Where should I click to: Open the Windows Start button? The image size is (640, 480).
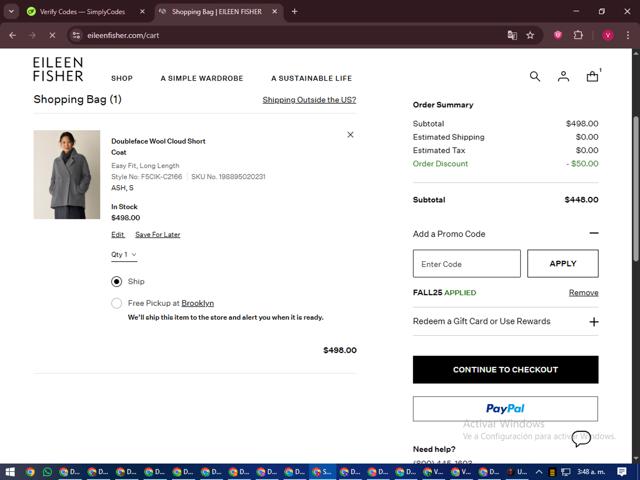click(x=10, y=472)
